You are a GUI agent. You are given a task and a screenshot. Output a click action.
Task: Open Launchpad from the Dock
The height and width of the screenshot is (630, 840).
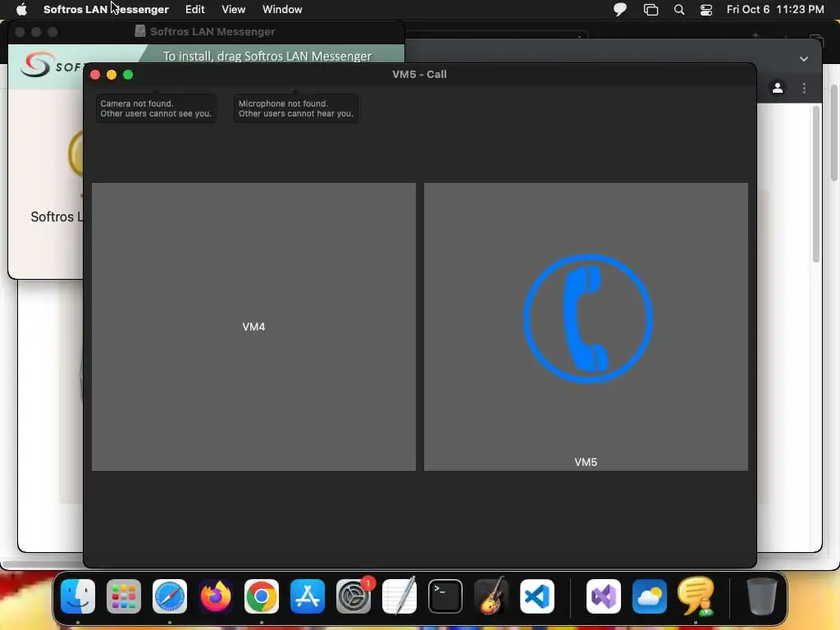[x=124, y=596]
